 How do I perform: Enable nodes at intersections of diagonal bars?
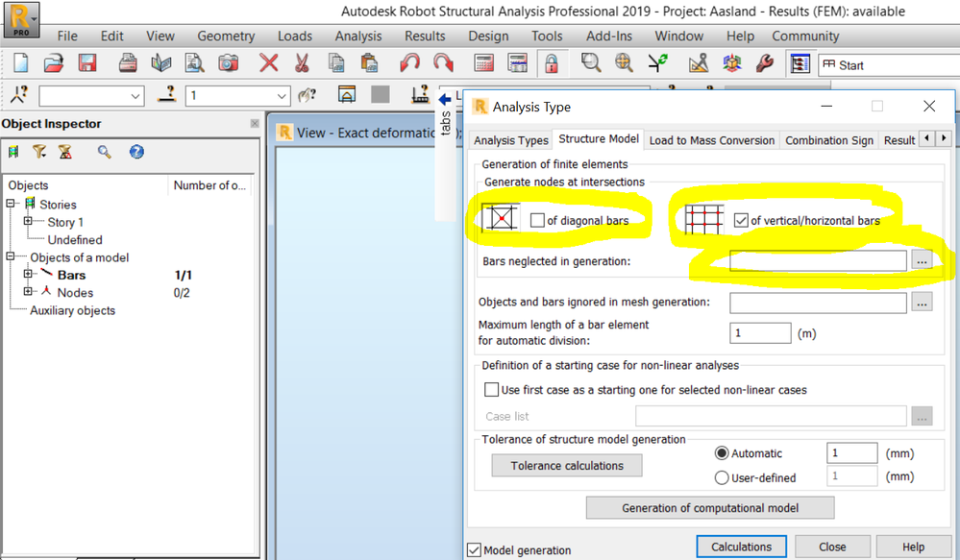537,220
